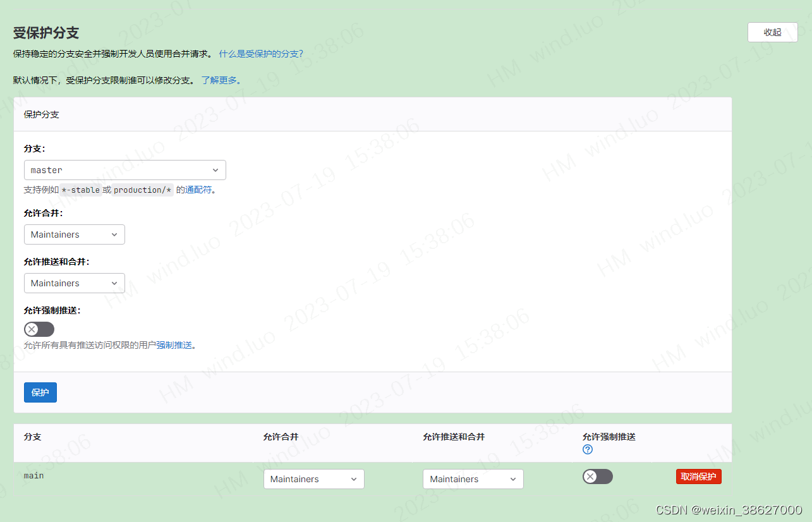Image resolution: width=812 pixels, height=522 pixels.
Task: Click the 受保护分支 heading
Action: click(x=46, y=33)
